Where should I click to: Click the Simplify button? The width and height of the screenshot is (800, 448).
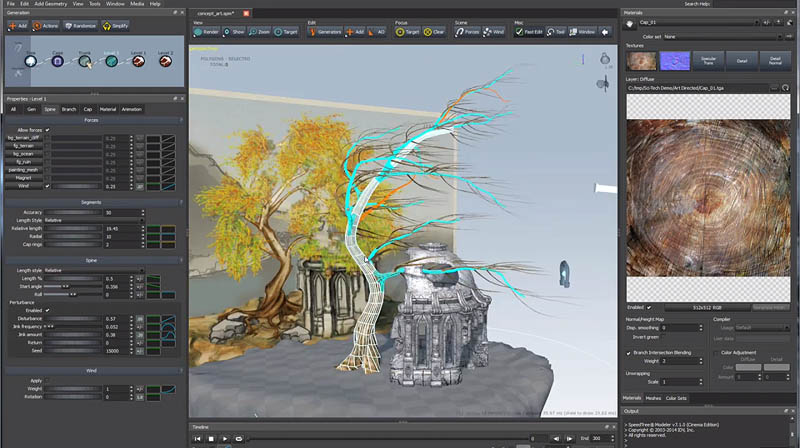(x=115, y=26)
